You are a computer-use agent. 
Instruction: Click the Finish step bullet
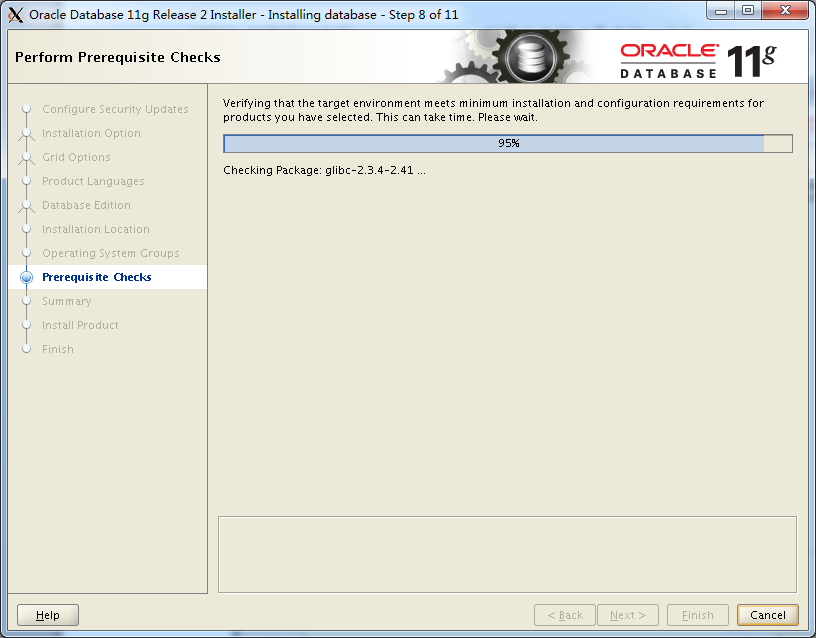coord(27,349)
